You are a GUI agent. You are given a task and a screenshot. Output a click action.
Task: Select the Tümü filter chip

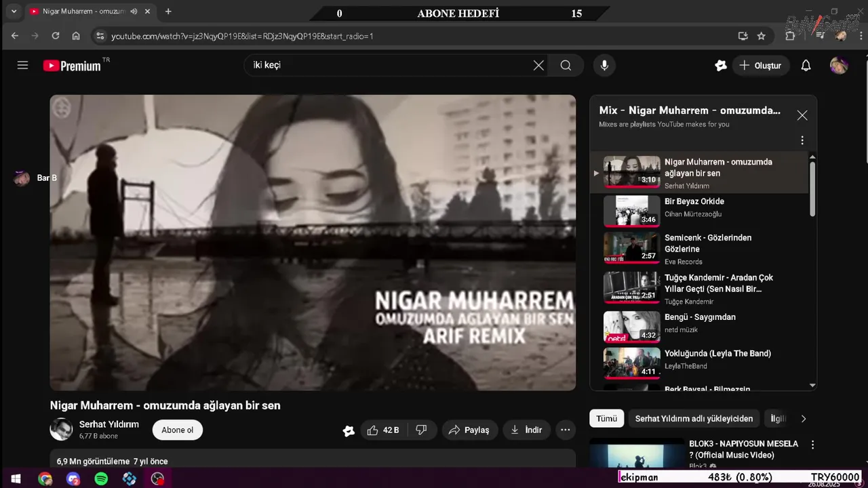(x=607, y=419)
